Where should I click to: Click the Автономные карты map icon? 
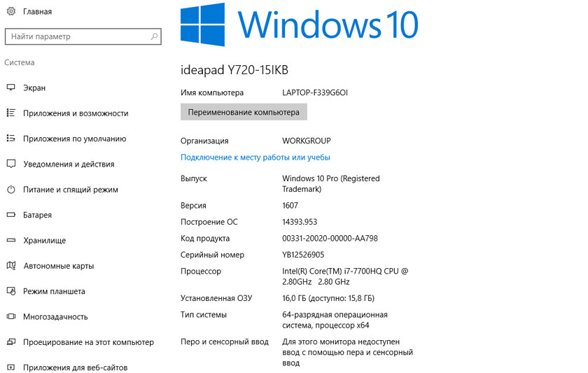click(x=11, y=266)
